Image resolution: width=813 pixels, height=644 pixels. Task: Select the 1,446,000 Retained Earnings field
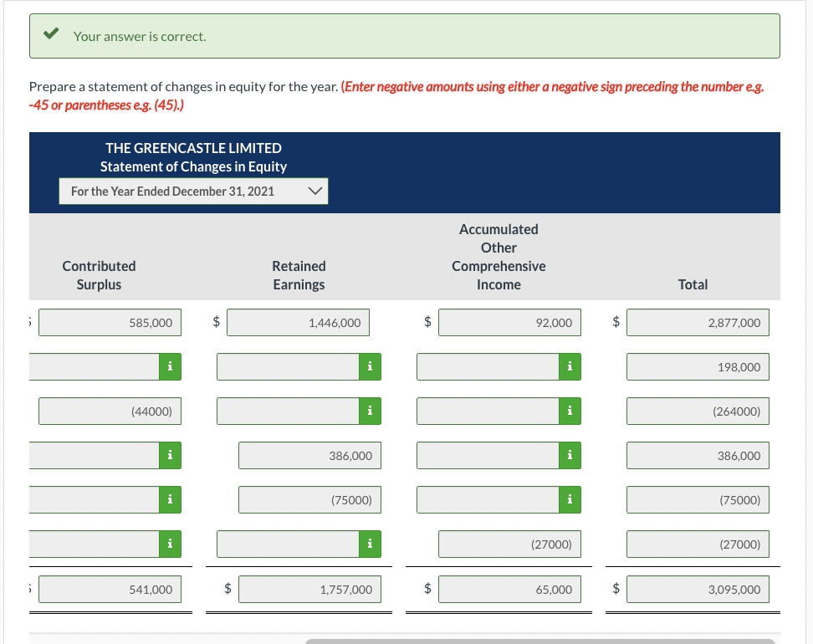pos(298,323)
